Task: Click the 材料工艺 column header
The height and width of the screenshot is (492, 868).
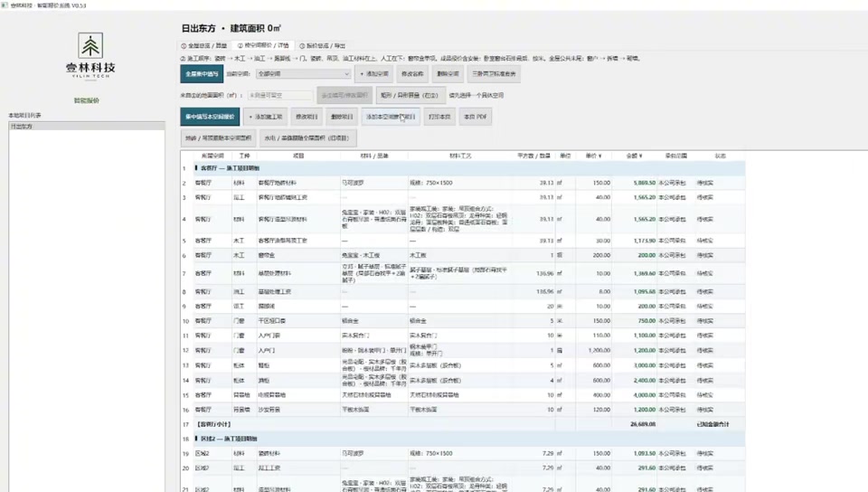Action: tap(460, 156)
